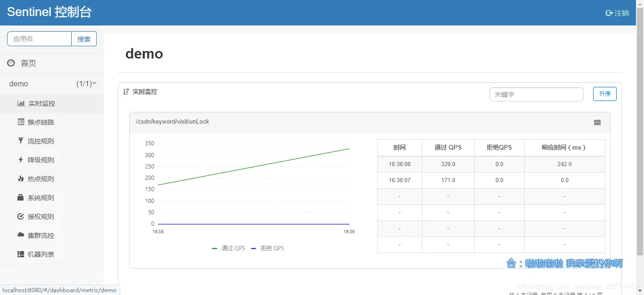Click the 242.0 response time cell
Image resolution: width=644 pixels, height=295 pixels.
[x=564, y=164]
